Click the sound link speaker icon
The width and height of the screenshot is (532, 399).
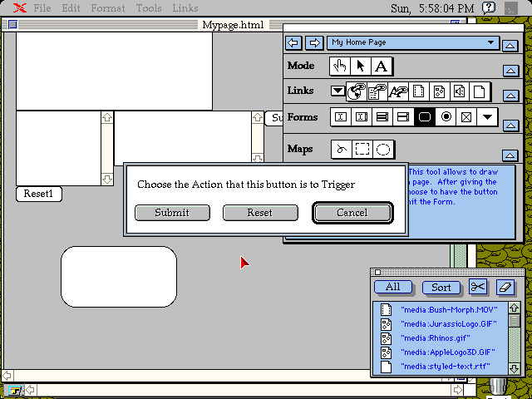(459, 91)
